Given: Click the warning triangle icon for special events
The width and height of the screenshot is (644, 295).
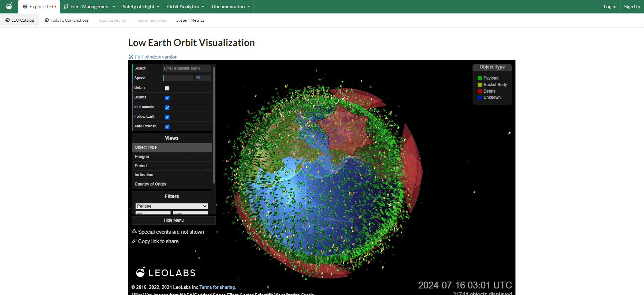Looking at the screenshot, I should coord(134,231).
